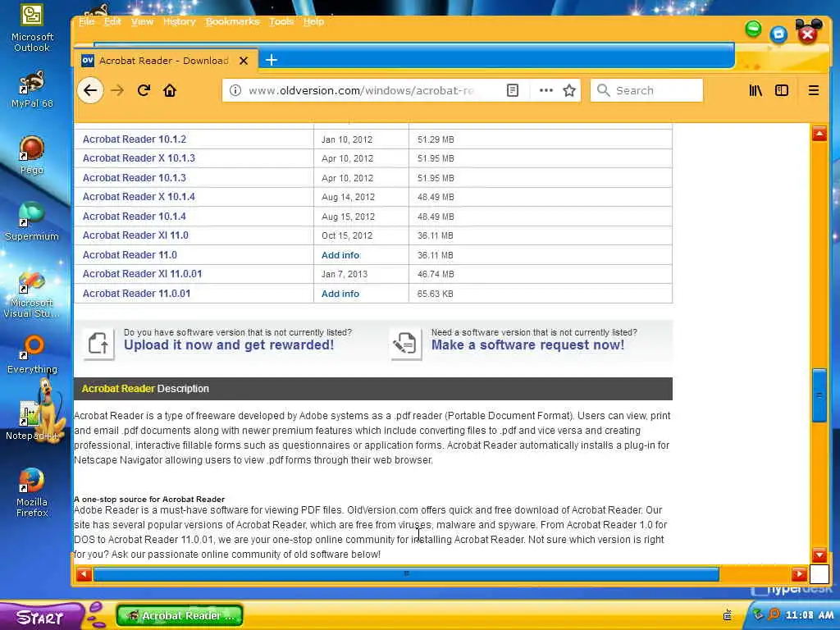840x630 pixels.
Task: Open the Start menu button
Action: tap(41, 616)
